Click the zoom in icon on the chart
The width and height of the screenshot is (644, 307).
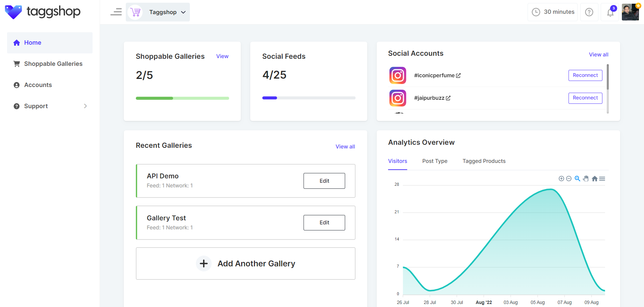point(561,178)
